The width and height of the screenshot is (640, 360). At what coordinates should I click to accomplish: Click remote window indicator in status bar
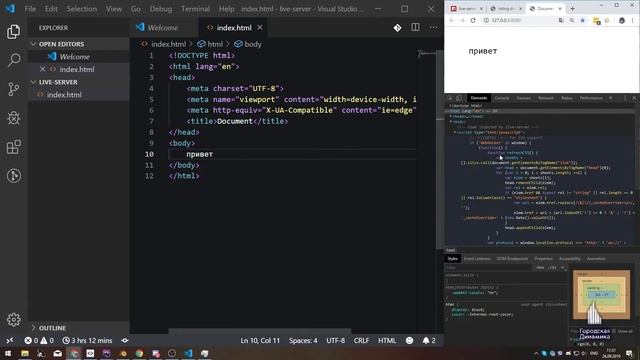10,340
